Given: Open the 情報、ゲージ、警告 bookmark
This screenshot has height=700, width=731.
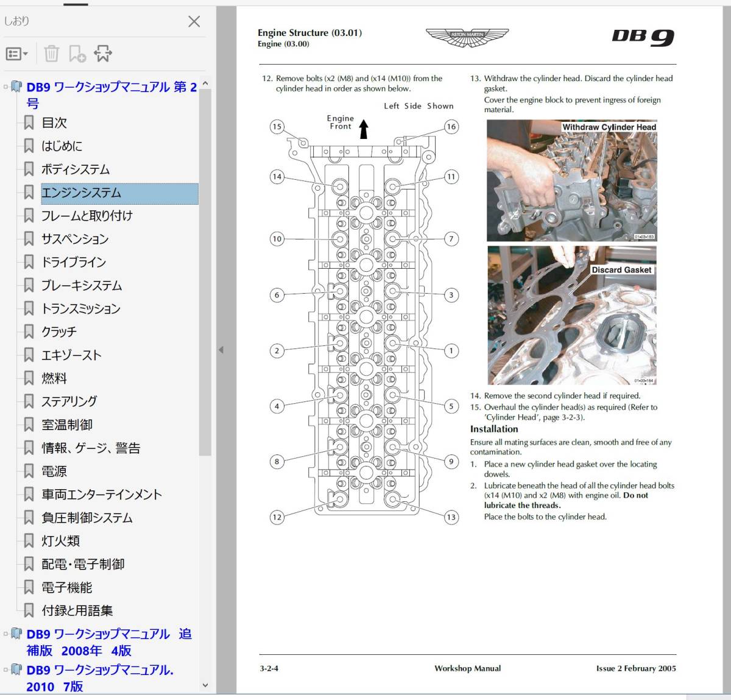Looking at the screenshot, I should [91, 448].
